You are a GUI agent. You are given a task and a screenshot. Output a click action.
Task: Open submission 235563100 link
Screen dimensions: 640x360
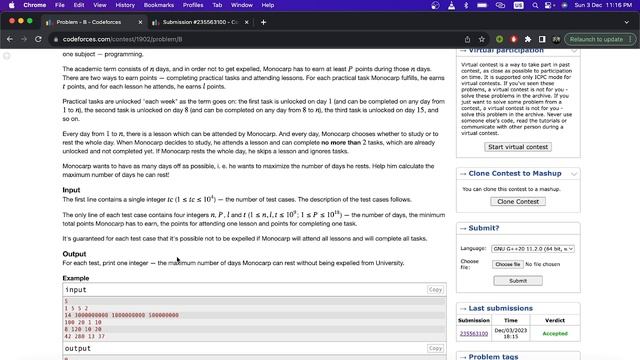pyautogui.click(x=474, y=333)
